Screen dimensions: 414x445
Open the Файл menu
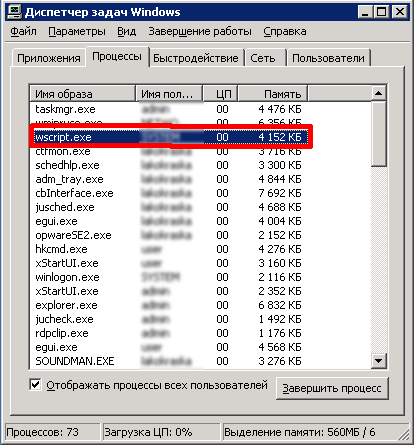pyautogui.click(x=23, y=31)
